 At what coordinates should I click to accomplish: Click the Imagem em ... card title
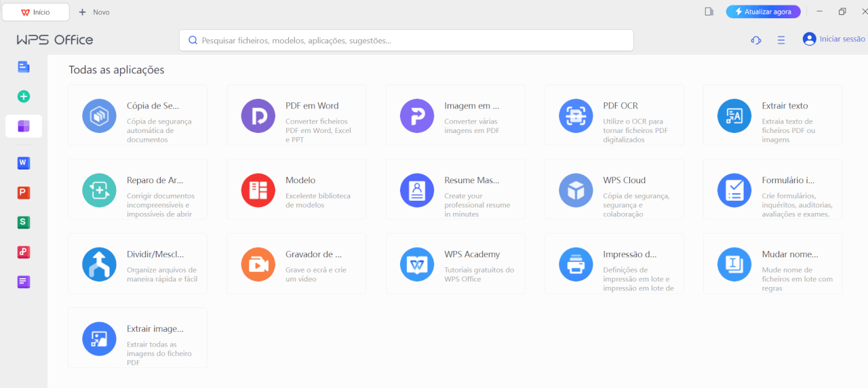click(472, 106)
